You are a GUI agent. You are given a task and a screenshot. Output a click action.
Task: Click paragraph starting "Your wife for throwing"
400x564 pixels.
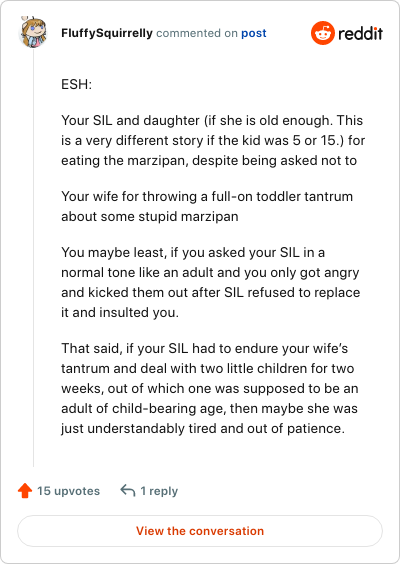207,206
